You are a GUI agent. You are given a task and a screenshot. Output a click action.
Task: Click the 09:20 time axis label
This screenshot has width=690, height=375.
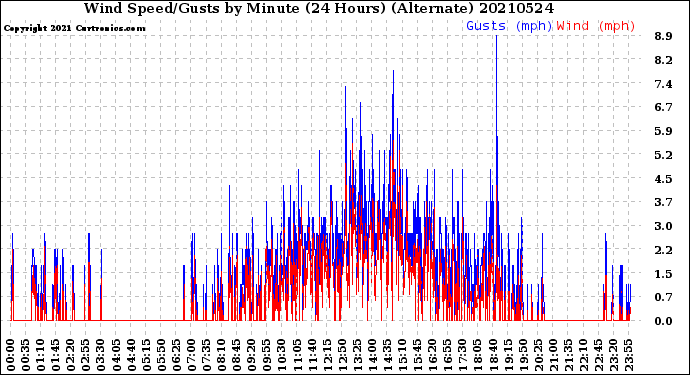coord(252,355)
